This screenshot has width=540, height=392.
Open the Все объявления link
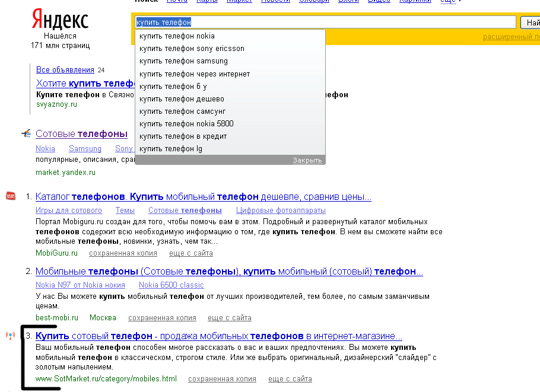click(x=65, y=70)
